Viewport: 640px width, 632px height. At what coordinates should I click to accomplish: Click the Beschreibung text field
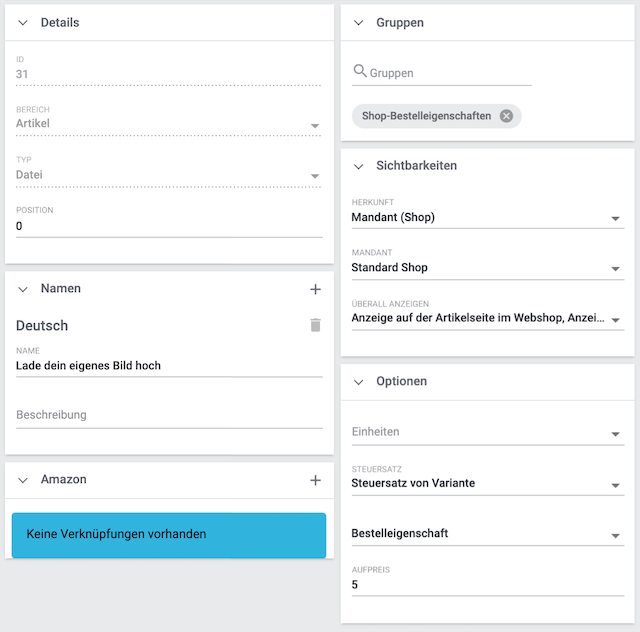tap(168, 415)
